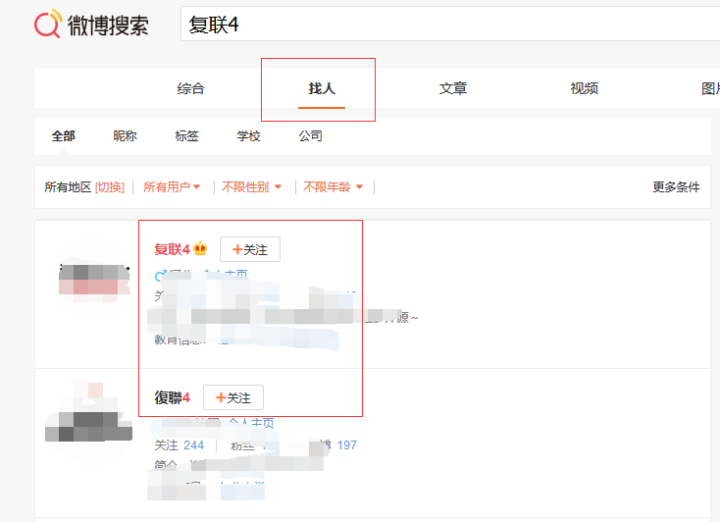The image size is (720, 522).
Task: Click the crown badge next to 复联4
Action: coord(200,249)
